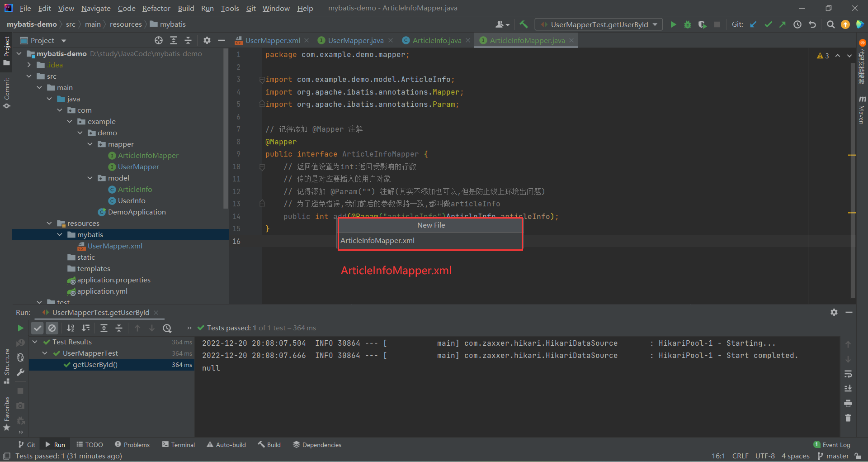Expand the .idea folder
The width and height of the screenshot is (868, 462).
(29, 65)
